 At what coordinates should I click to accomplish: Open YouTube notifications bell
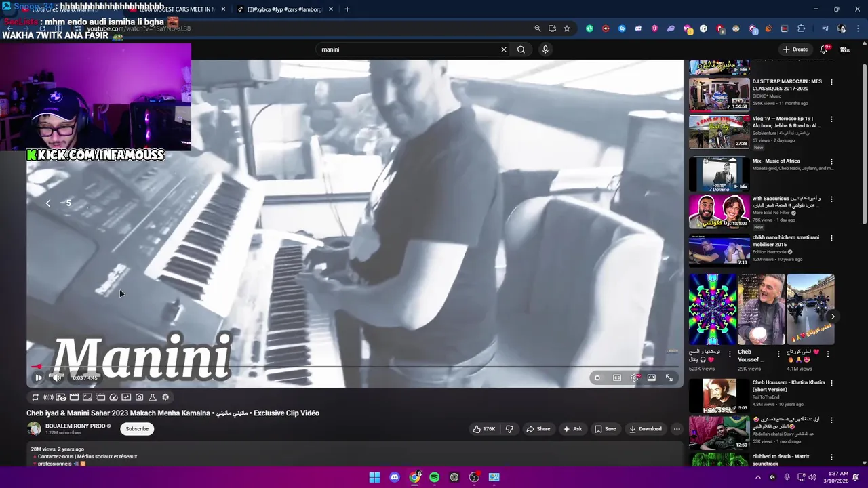[824, 49]
